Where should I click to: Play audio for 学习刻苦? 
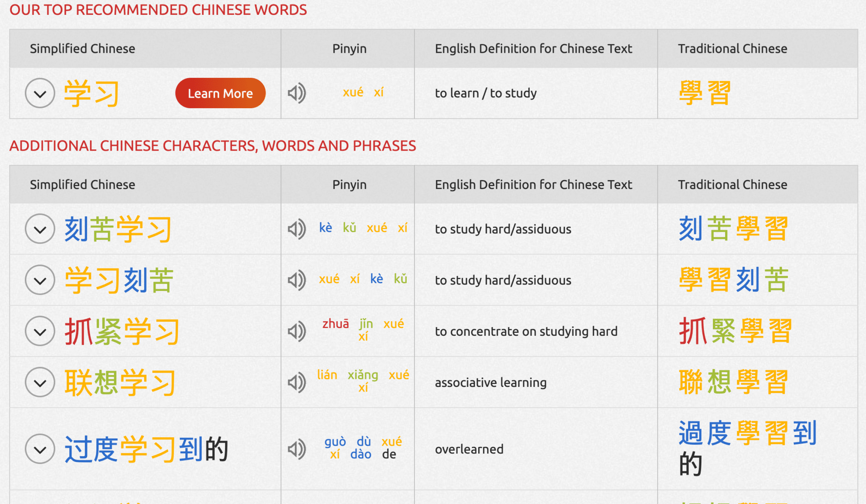296,279
